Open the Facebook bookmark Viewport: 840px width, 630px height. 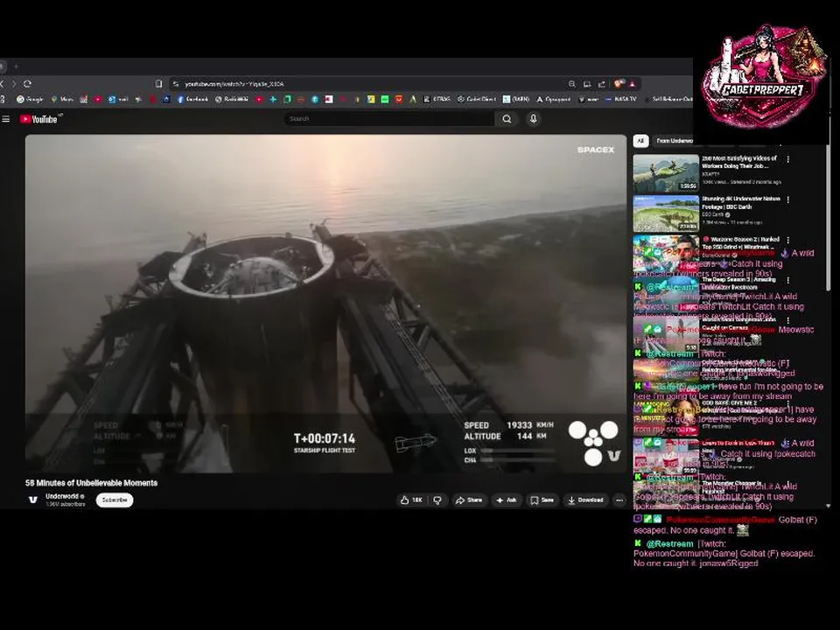tap(192, 99)
